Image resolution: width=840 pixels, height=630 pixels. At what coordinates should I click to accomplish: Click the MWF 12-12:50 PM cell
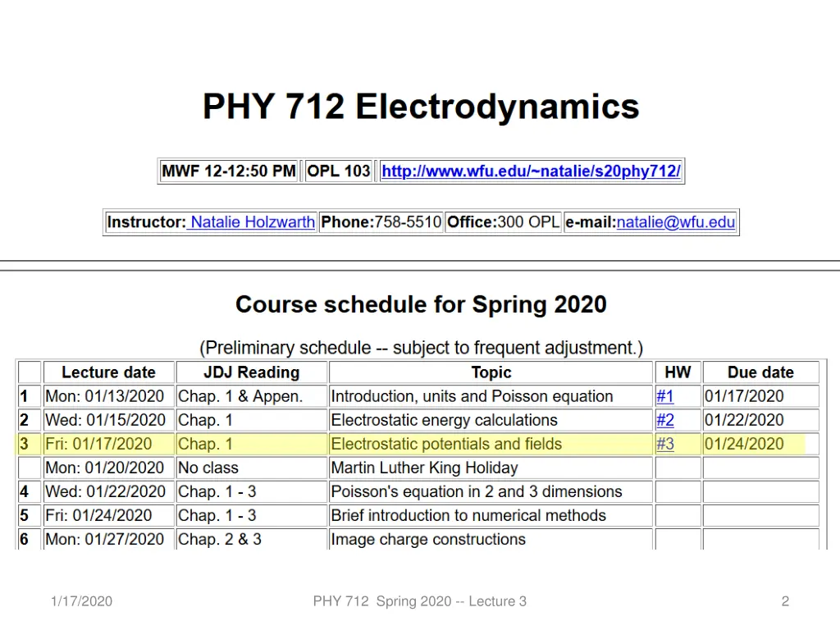[x=229, y=171]
